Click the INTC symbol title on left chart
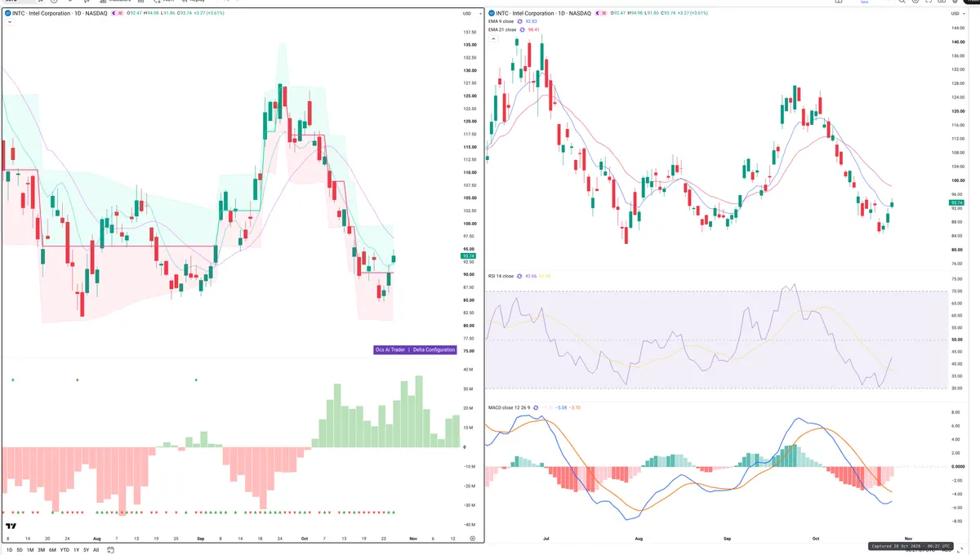The height and width of the screenshot is (555, 980). coord(60,13)
